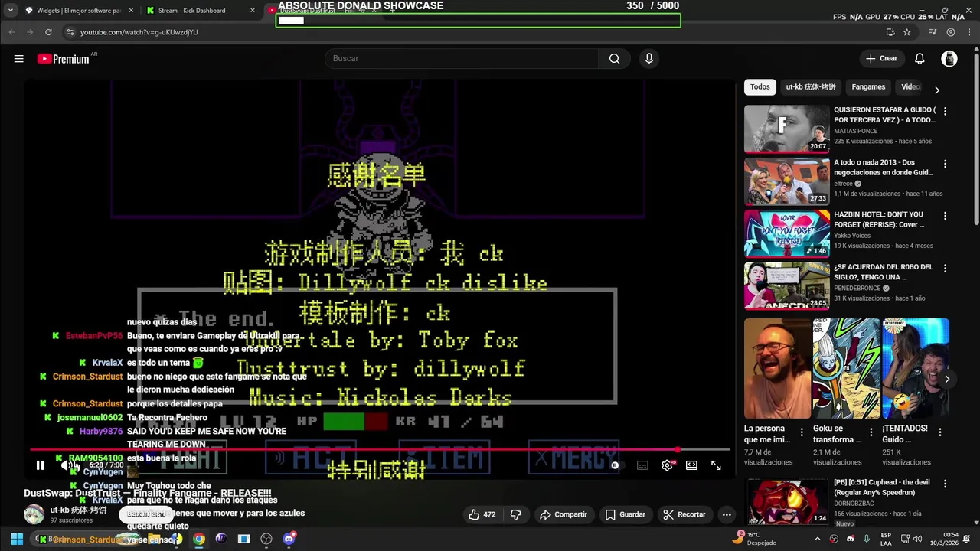Open options for QUISIERON ESTAFAR video
The height and width of the screenshot is (551, 980).
(945, 112)
